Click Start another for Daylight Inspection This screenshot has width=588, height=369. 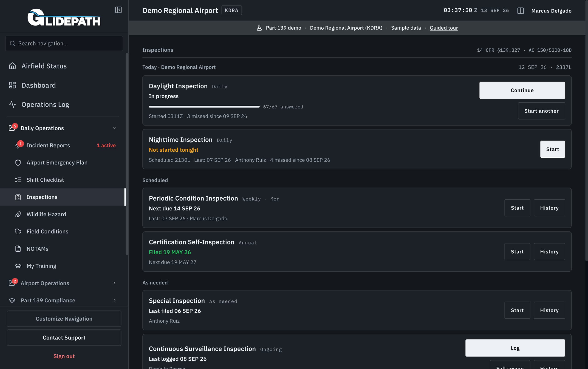pyautogui.click(x=541, y=111)
